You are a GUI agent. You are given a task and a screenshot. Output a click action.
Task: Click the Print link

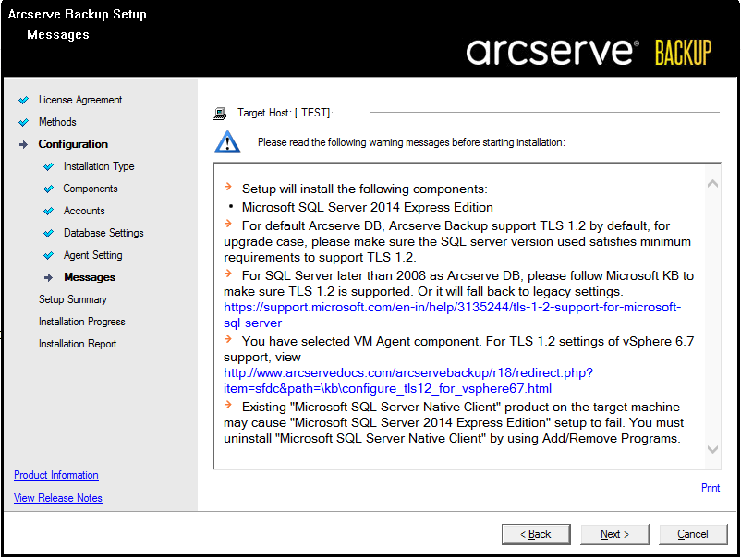(x=710, y=488)
